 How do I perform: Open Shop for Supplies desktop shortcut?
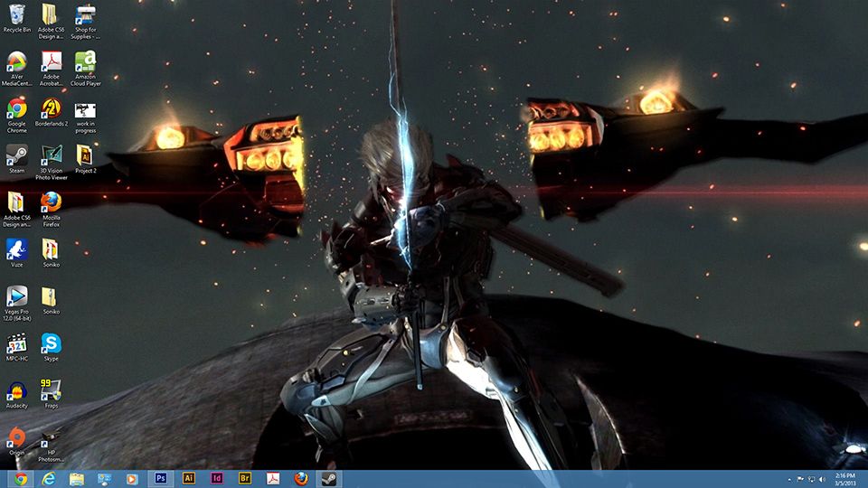[86, 22]
